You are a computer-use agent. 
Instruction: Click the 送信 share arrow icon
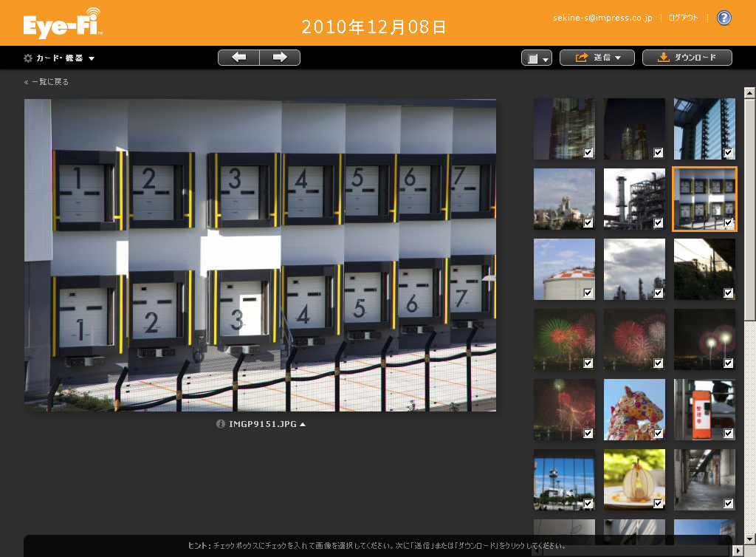[581, 56]
